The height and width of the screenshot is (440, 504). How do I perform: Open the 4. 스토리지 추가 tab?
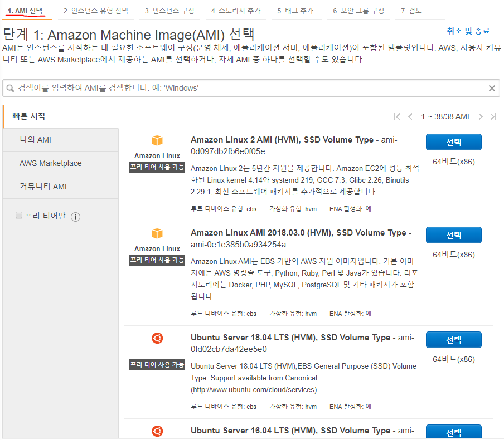(236, 11)
